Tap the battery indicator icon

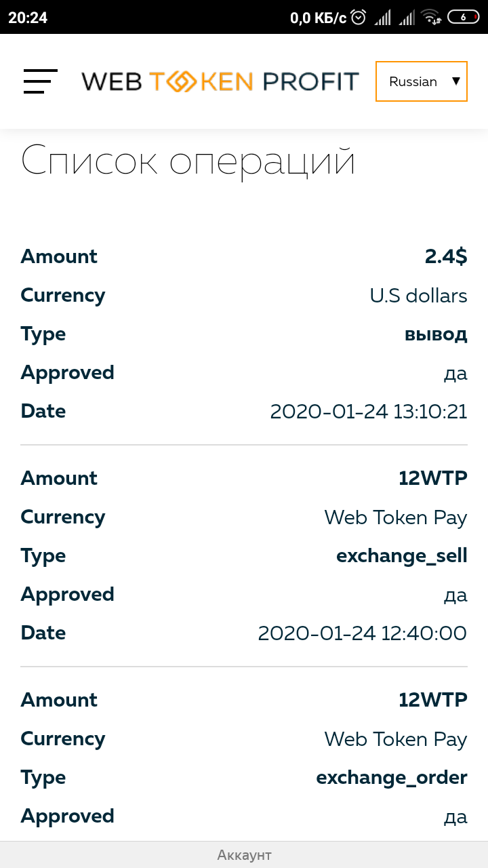(464, 18)
